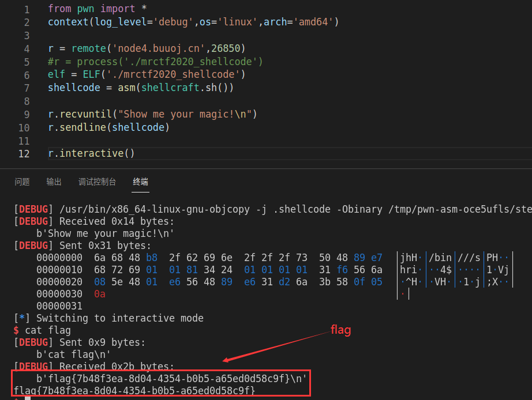This screenshot has width=532, height=400.
Task: Open the 问题 panel tab
Action: pyautogui.click(x=22, y=182)
